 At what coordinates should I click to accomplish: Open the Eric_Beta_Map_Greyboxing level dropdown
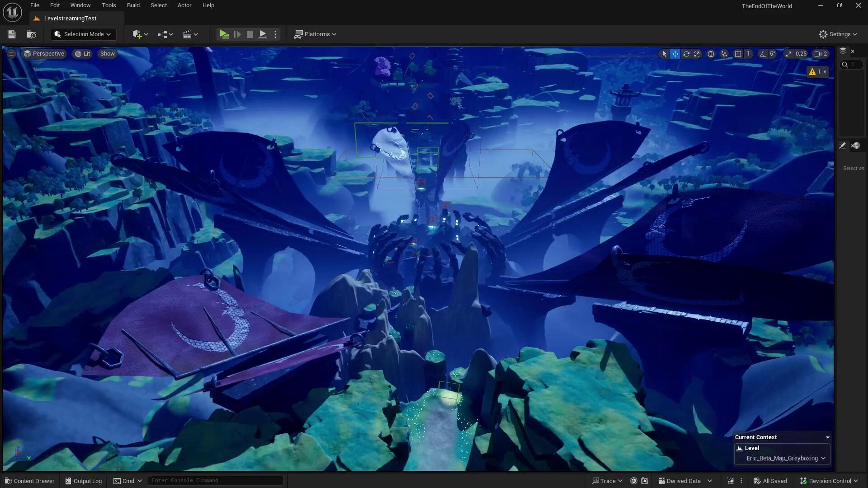click(786, 458)
